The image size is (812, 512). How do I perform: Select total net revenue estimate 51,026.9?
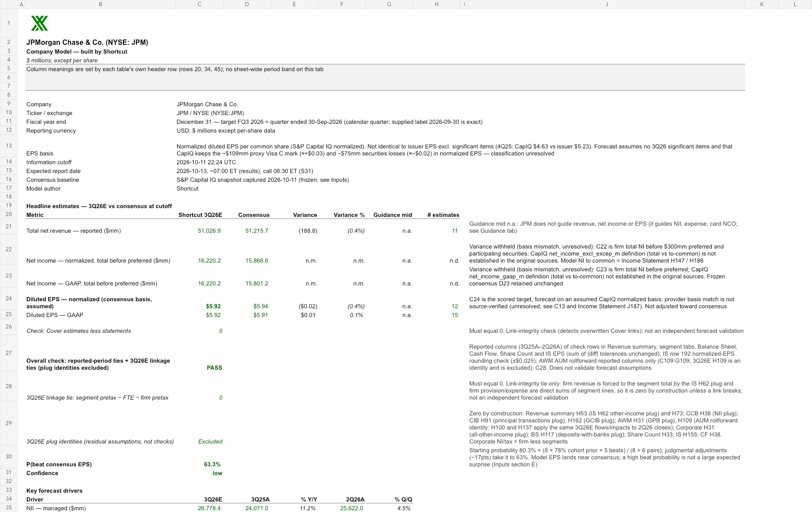click(x=209, y=231)
